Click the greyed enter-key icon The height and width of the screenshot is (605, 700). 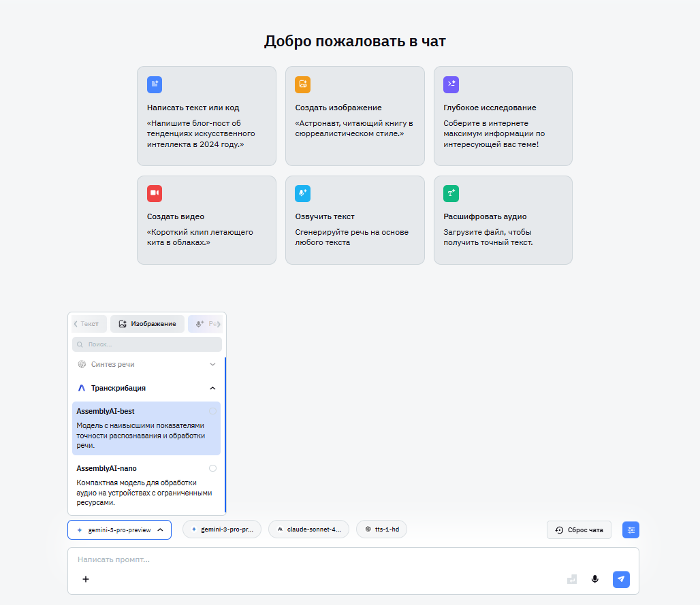point(572,579)
